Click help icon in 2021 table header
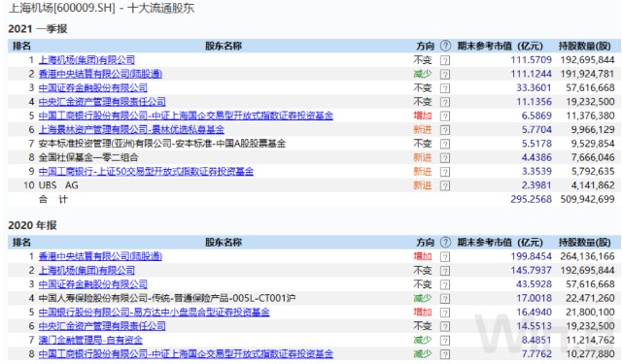 (445, 46)
